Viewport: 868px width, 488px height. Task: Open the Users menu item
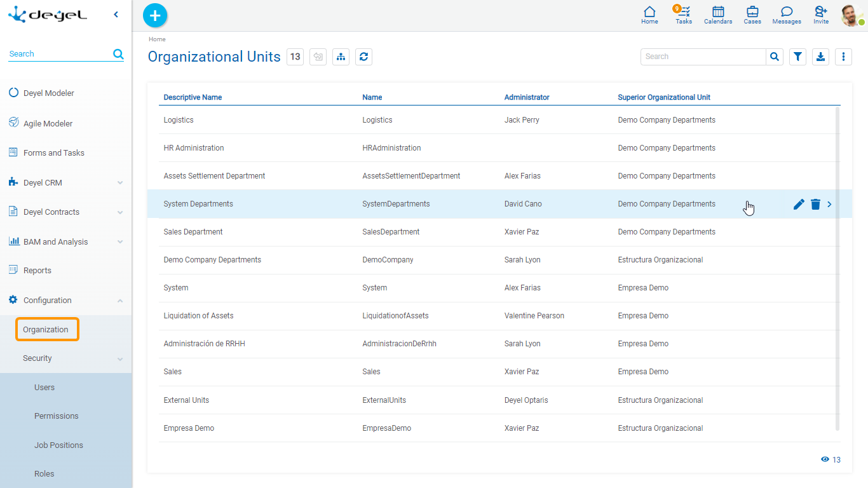click(x=44, y=387)
